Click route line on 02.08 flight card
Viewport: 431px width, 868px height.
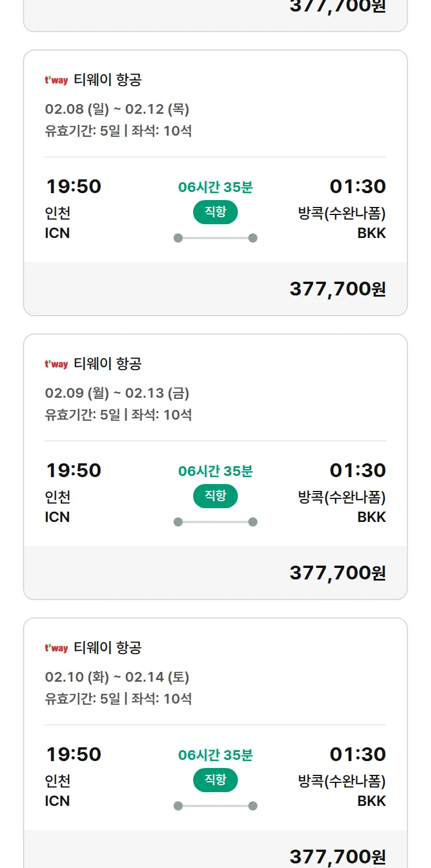(x=215, y=238)
